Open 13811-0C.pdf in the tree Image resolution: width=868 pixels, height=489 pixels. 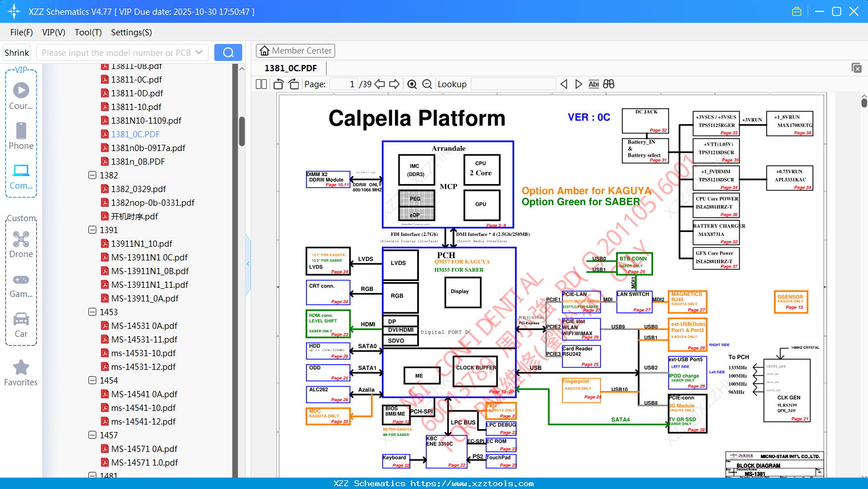point(136,79)
